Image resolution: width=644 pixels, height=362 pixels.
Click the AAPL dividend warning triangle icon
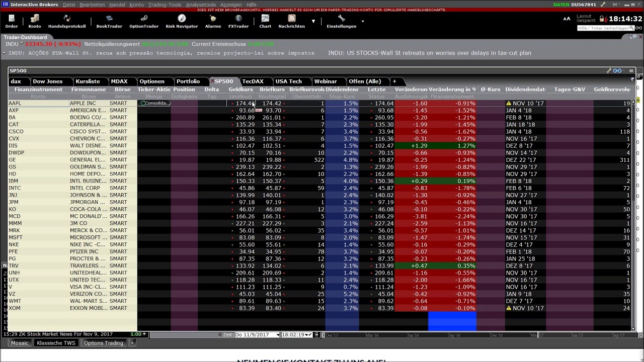point(509,104)
